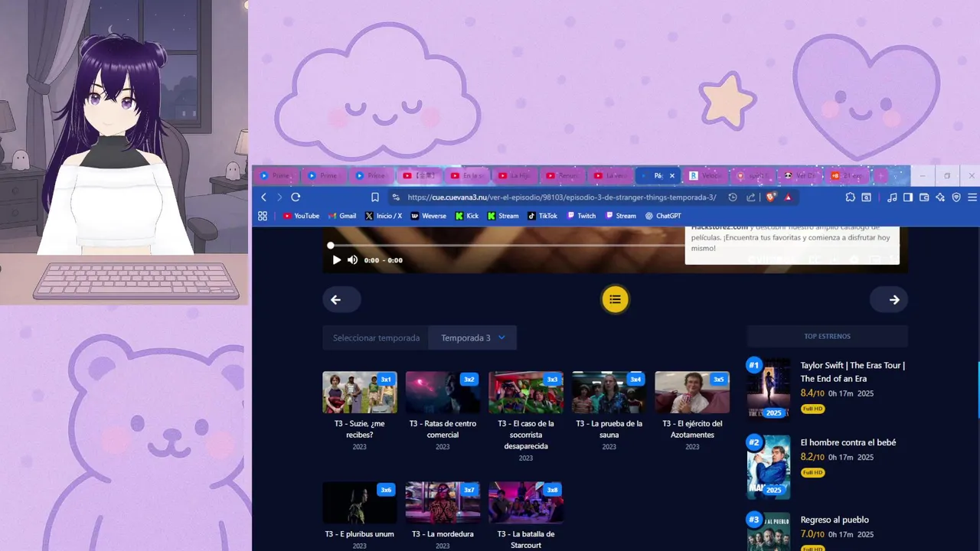Open the Brave Shields lion icon
This screenshot has height=551, width=980.
tap(771, 197)
